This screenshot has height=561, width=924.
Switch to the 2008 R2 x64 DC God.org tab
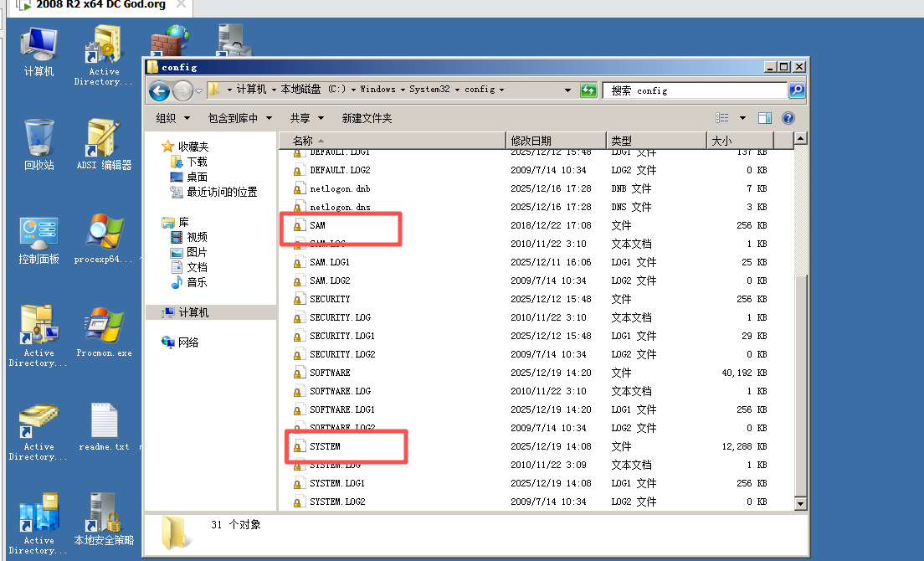pyautogui.click(x=101, y=6)
